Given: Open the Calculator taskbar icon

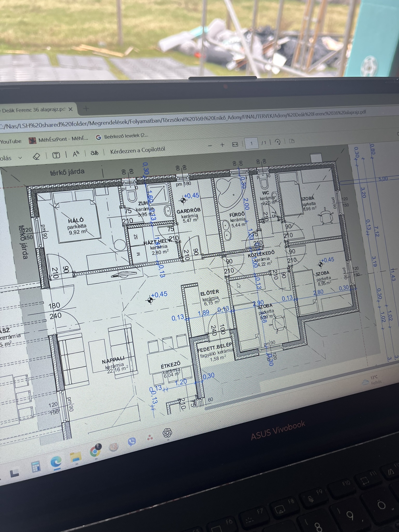Looking at the screenshot, I should [x=36, y=467].
